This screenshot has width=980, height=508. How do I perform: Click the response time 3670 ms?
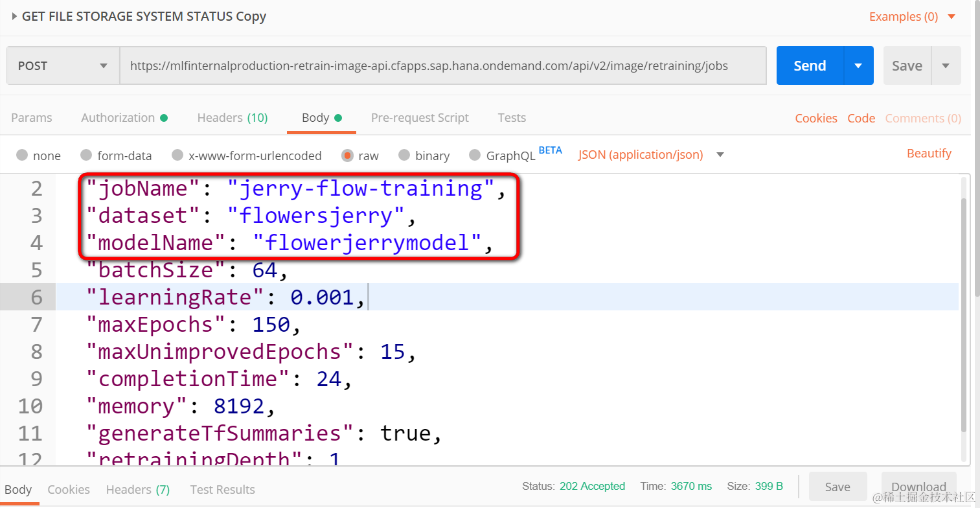click(x=691, y=486)
